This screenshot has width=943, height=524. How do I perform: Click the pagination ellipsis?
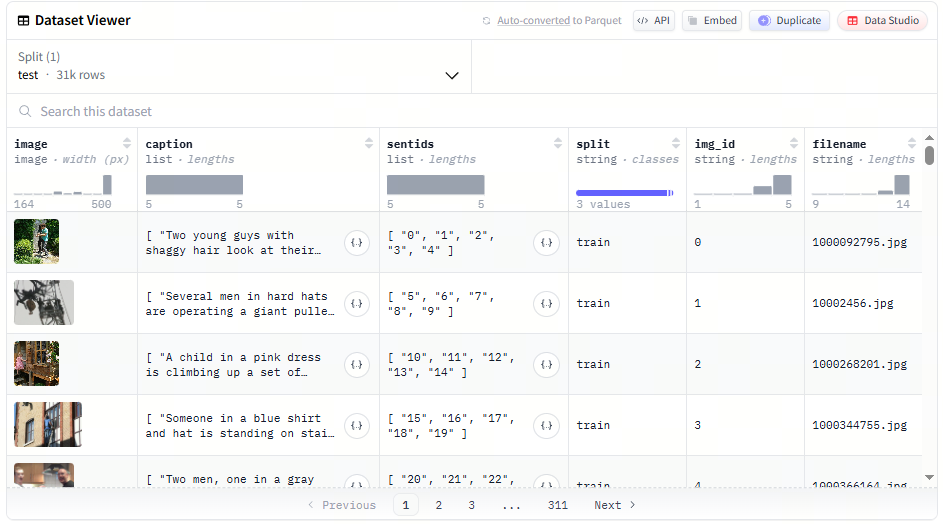511,506
